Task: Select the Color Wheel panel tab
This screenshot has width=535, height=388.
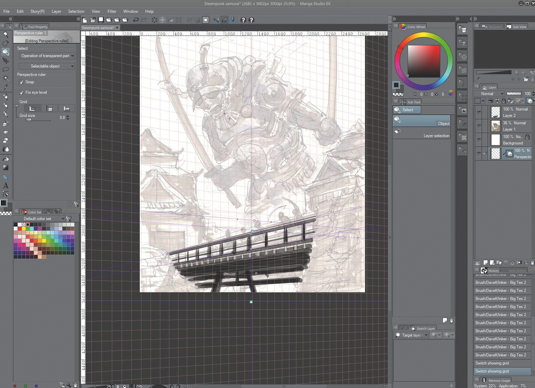Action: click(414, 26)
